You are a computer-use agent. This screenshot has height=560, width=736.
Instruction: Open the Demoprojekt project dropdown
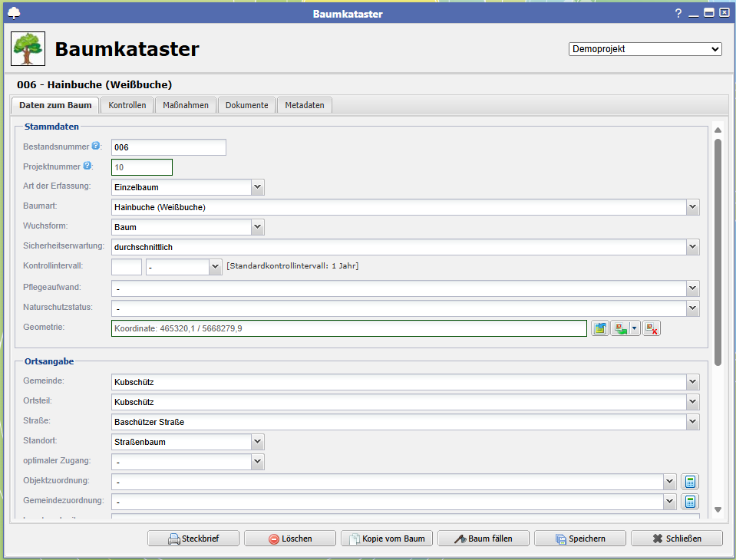tap(645, 49)
